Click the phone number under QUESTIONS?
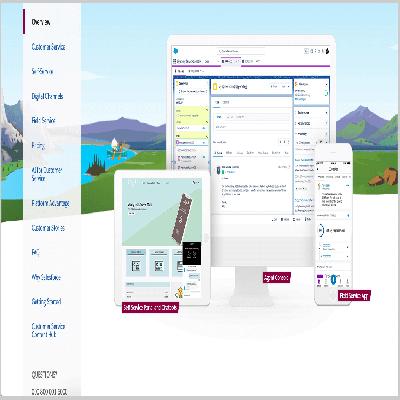The width and height of the screenshot is (400, 400). tap(49, 392)
